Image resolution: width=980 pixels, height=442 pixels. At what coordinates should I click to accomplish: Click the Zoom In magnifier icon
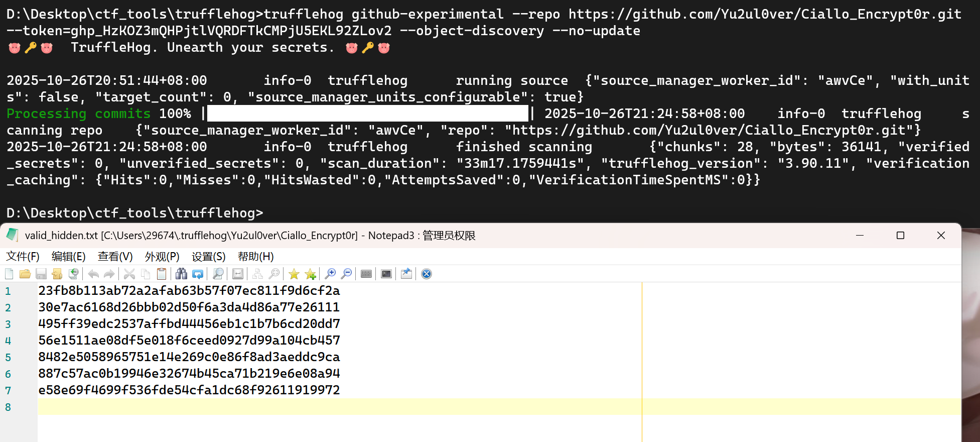pyautogui.click(x=330, y=274)
